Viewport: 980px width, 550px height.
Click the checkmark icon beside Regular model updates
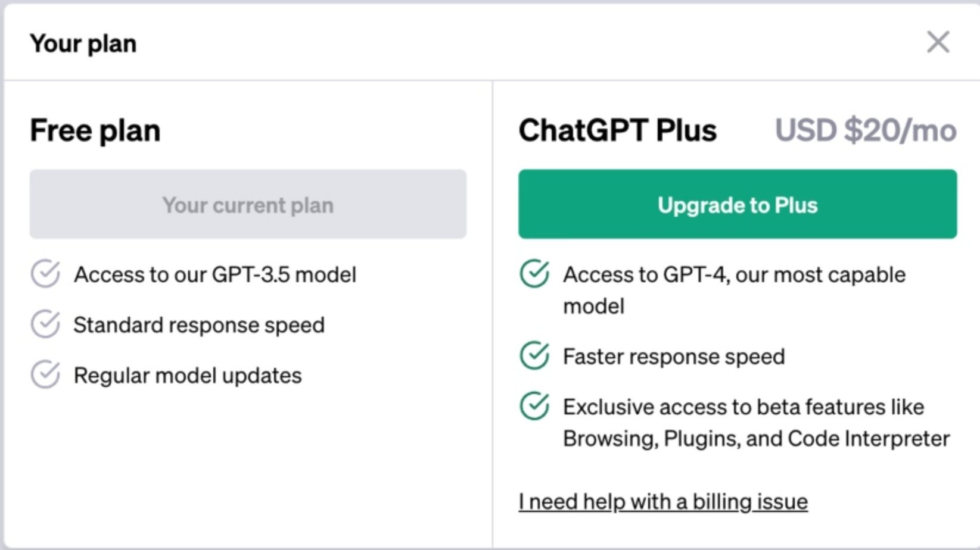coord(45,375)
